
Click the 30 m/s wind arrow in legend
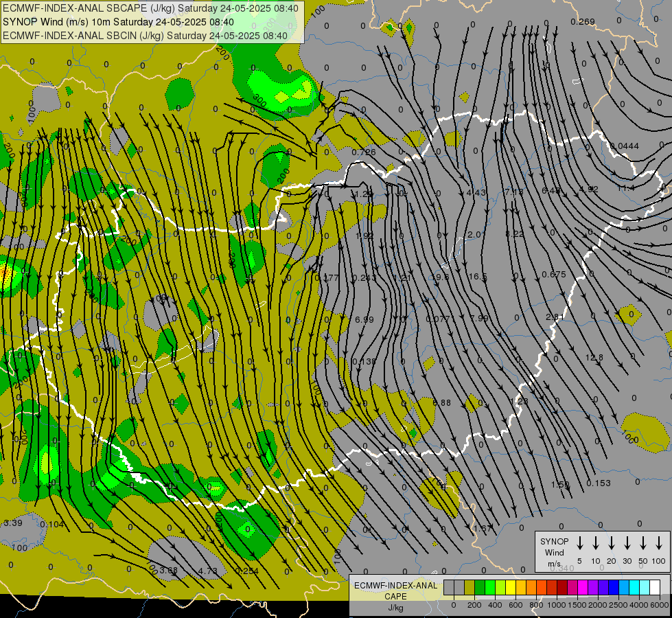click(x=627, y=542)
